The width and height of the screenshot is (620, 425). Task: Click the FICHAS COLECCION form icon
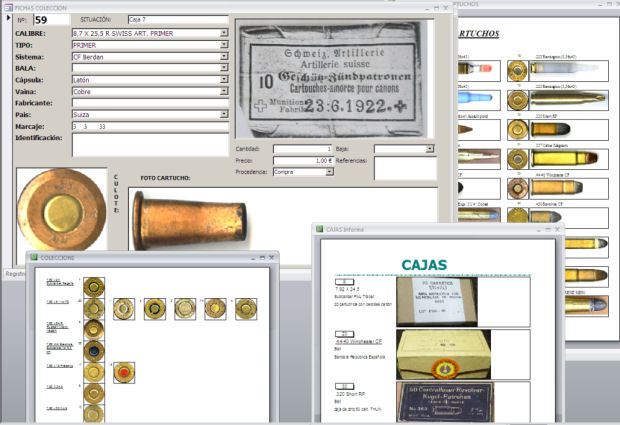[x=8, y=8]
